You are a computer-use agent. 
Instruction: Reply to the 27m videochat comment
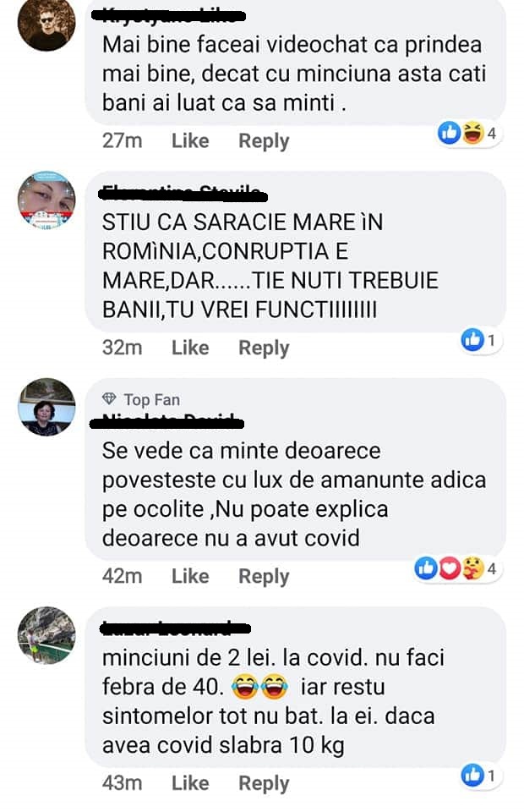coord(264,141)
